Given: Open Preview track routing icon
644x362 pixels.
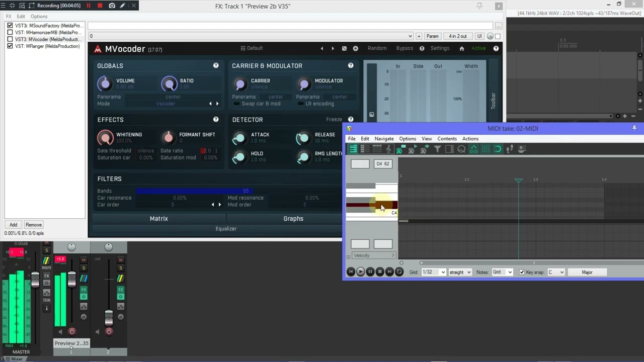Looking at the screenshot, I should pos(84,278).
